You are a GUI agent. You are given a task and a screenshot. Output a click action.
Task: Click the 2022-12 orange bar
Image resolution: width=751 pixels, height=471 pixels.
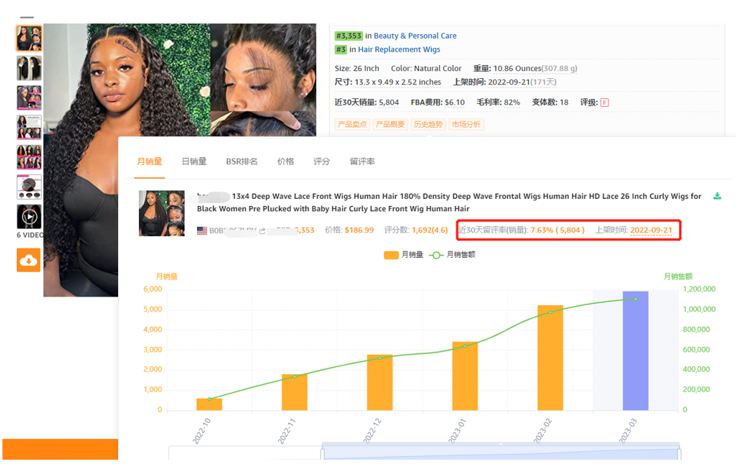click(x=380, y=382)
